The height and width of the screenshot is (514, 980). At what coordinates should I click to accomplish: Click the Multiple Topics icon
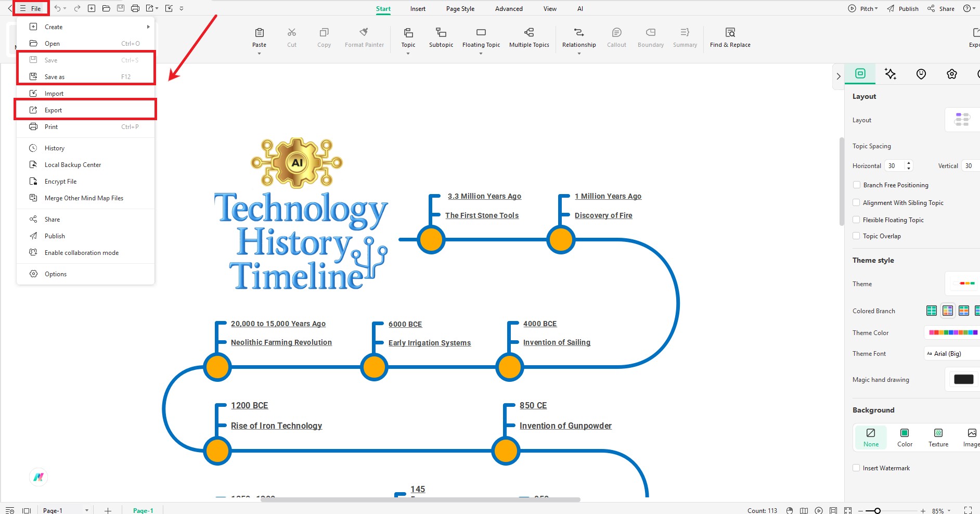(529, 32)
